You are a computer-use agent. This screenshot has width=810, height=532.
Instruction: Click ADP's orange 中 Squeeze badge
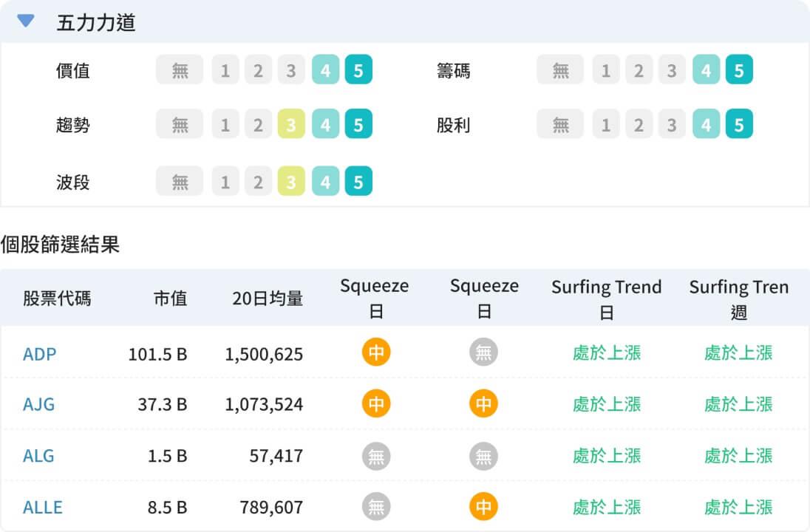point(376,353)
